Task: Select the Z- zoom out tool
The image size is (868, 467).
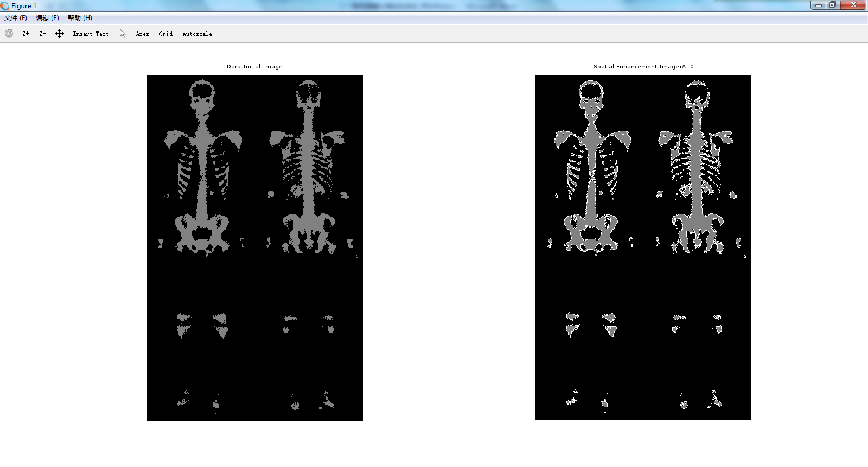Action: coord(42,34)
